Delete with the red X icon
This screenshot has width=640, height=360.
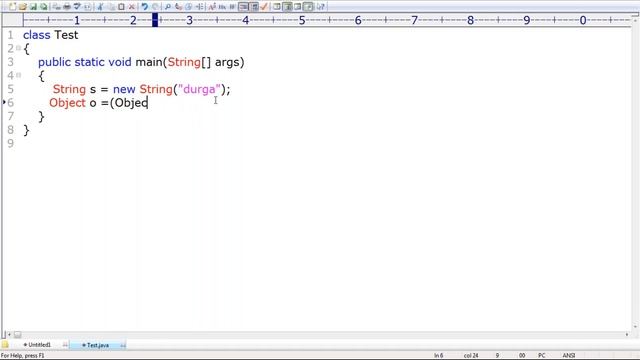pyautogui.click(x=131, y=7)
